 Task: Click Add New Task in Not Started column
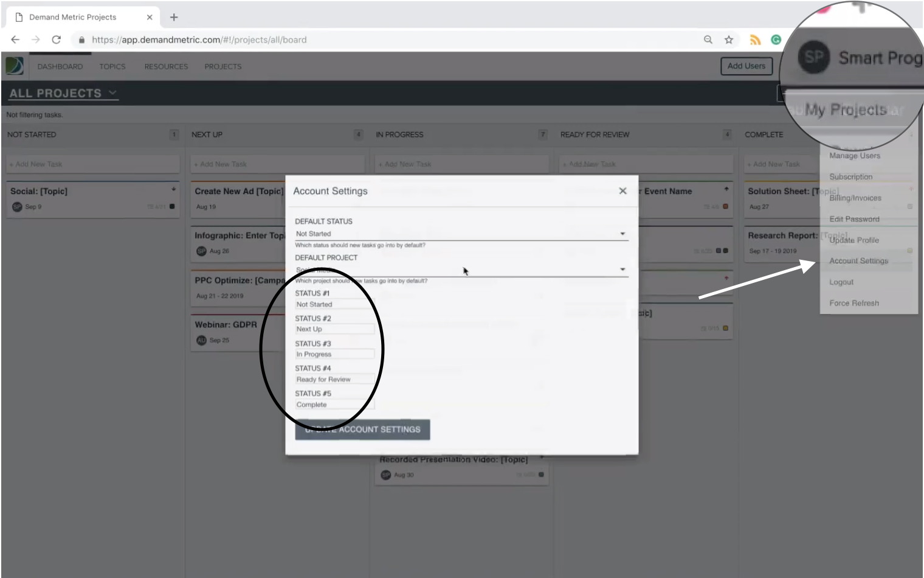click(93, 164)
